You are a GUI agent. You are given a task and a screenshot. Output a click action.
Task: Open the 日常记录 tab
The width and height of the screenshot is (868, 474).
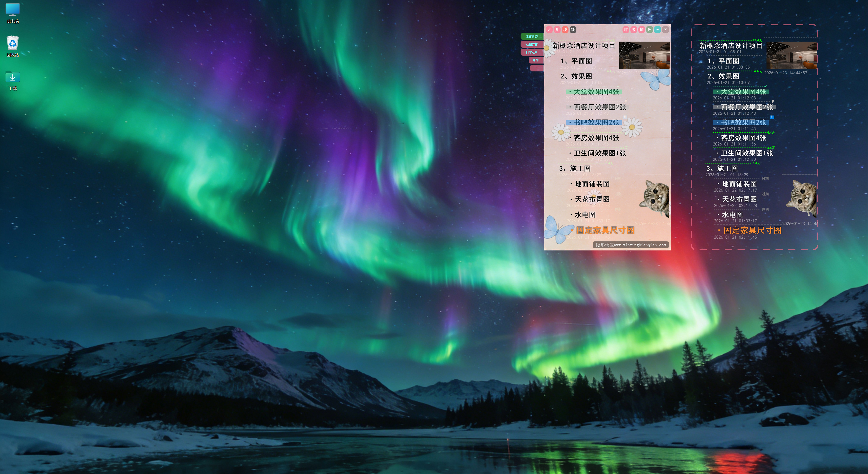532,52
